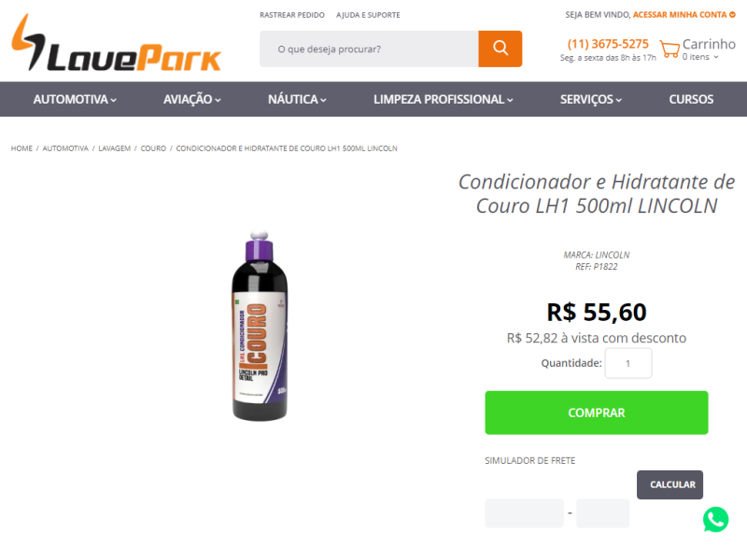This screenshot has width=747, height=560.
Task: Click the Couro breadcrumb link
Action: 153,148
